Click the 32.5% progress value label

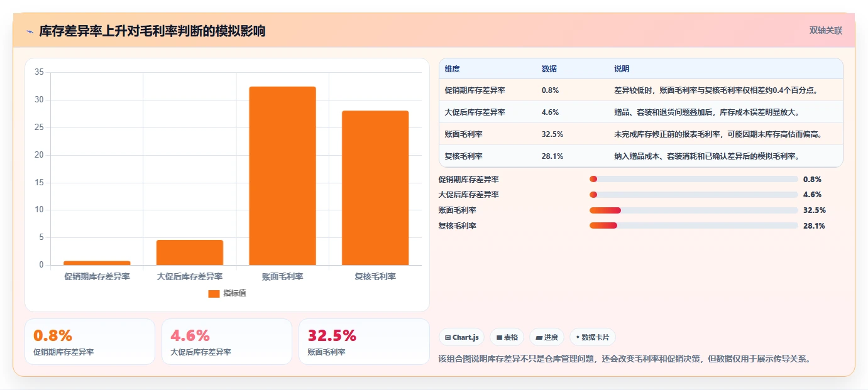815,210
